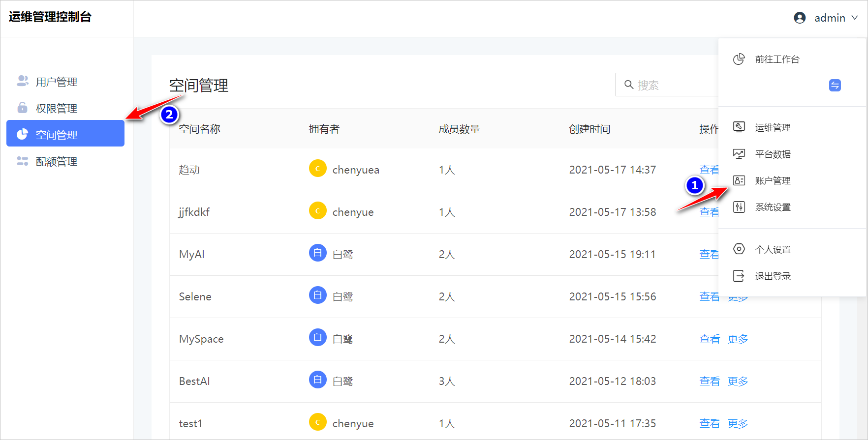The width and height of the screenshot is (868, 440).
Task: Click the 搜索 search input field
Action: (x=667, y=85)
